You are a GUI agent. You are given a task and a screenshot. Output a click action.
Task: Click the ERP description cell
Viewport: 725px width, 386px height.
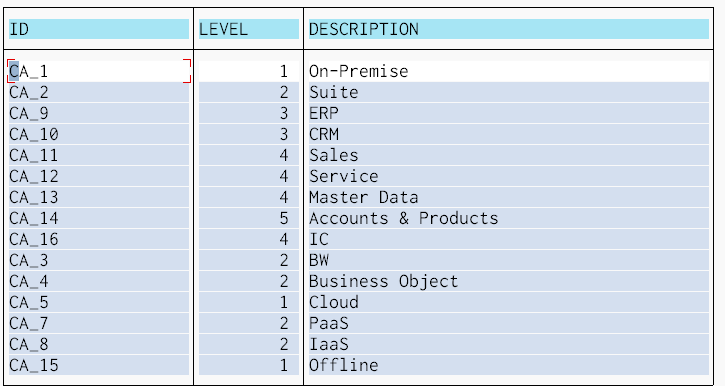pyautogui.click(x=509, y=113)
